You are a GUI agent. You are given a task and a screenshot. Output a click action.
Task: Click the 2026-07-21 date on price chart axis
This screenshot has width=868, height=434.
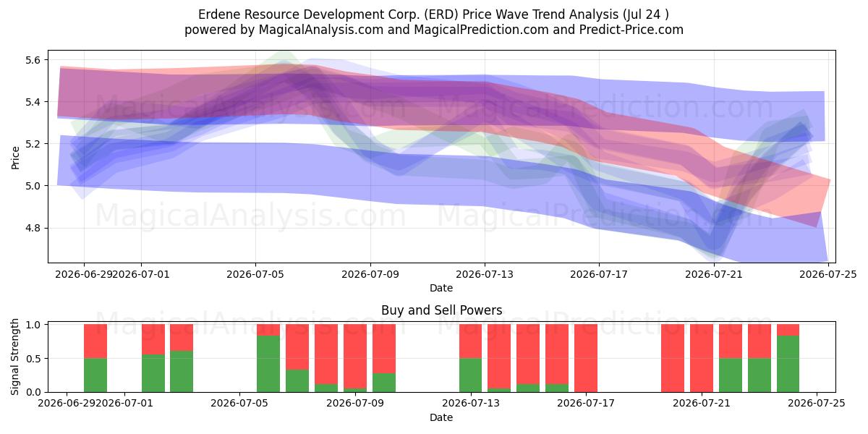tap(714, 274)
